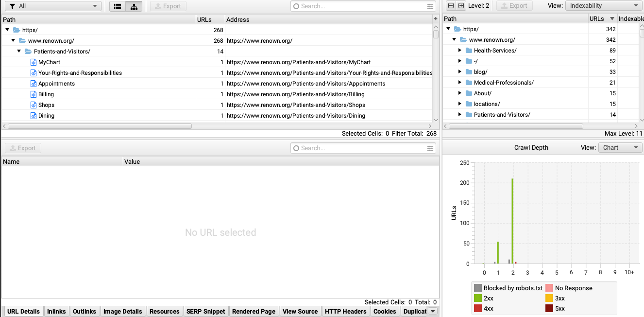This screenshot has height=317, width=644.
Task: Click the MyChart page icon
Action: point(34,62)
